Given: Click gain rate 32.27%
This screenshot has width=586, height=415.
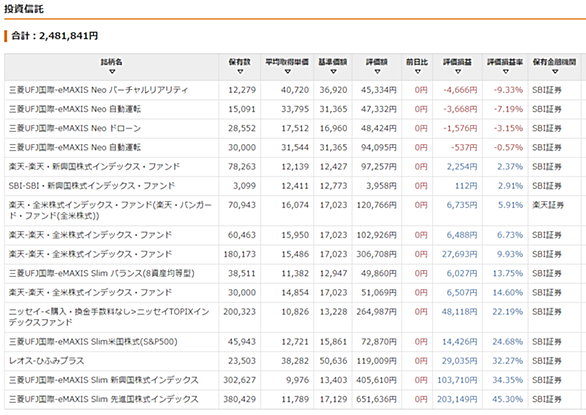Looking at the screenshot, I should click(508, 361).
